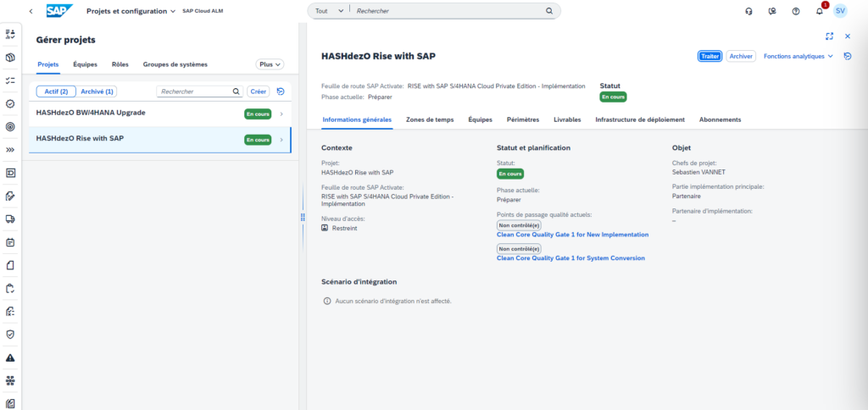Click chevron on HASHdezO BW/4HANA Upgrade row

pyautogui.click(x=281, y=114)
